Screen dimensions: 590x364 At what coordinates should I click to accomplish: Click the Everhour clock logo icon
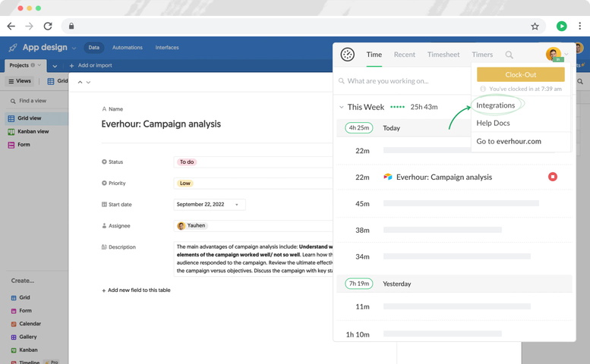click(347, 55)
